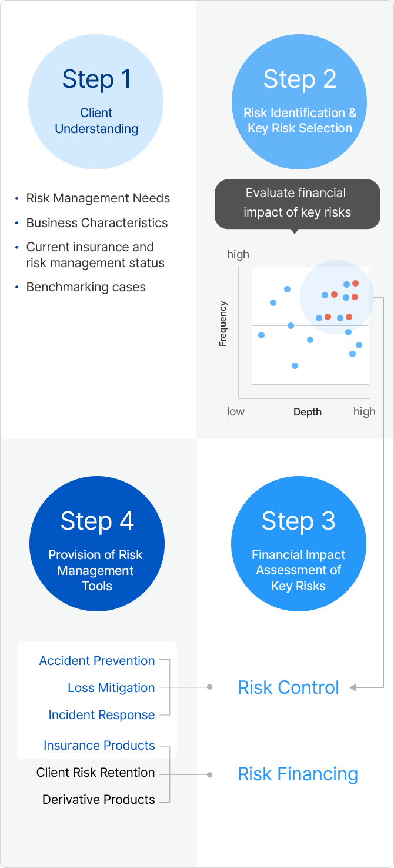
Task: Click the Evaluate financial impact tooltip bubble
Action: pos(297,203)
